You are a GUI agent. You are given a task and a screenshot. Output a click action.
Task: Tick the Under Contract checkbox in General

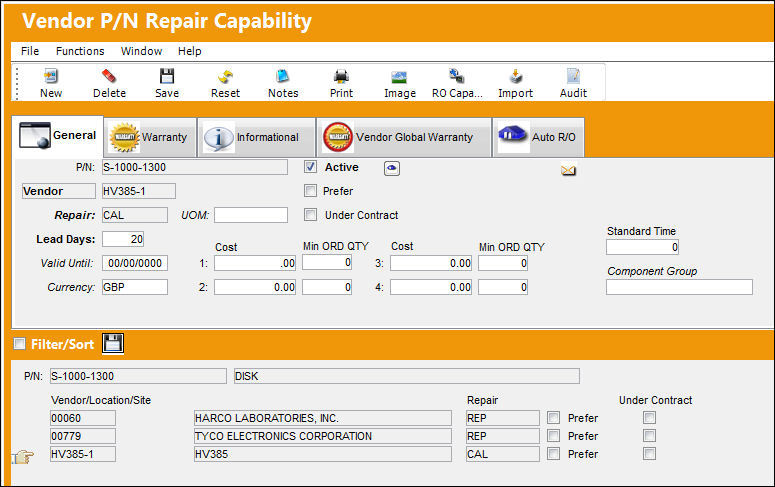(310, 215)
